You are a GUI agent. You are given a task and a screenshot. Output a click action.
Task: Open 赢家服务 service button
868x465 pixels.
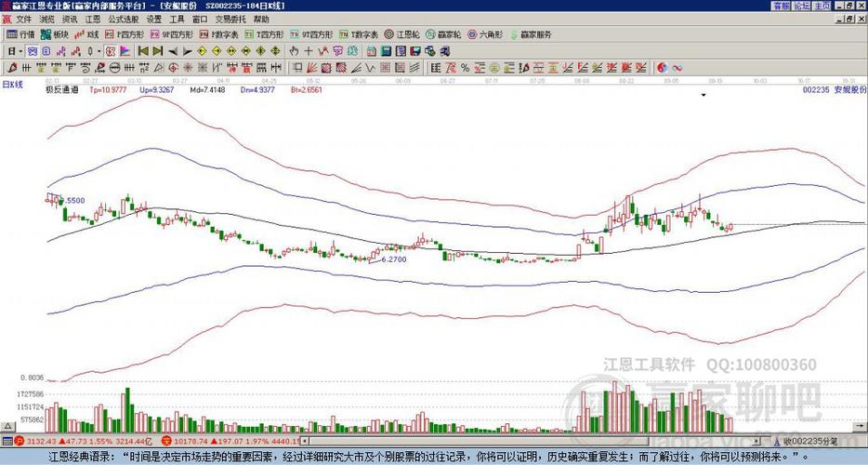[x=531, y=34]
